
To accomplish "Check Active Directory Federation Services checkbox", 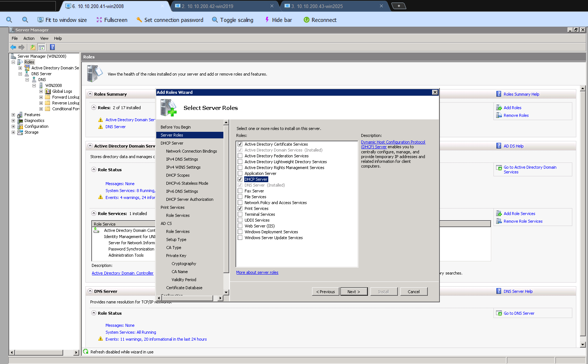I will pyautogui.click(x=240, y=156).
